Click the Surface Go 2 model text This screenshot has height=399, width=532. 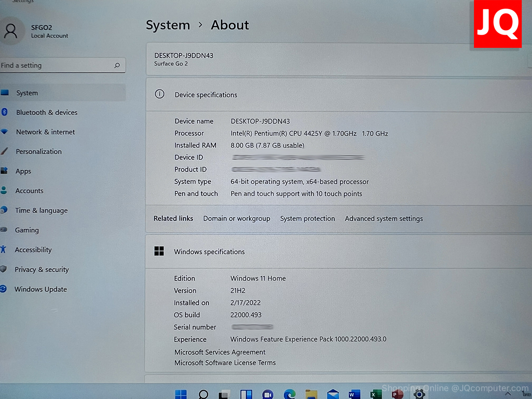click(x=171, y=64)
